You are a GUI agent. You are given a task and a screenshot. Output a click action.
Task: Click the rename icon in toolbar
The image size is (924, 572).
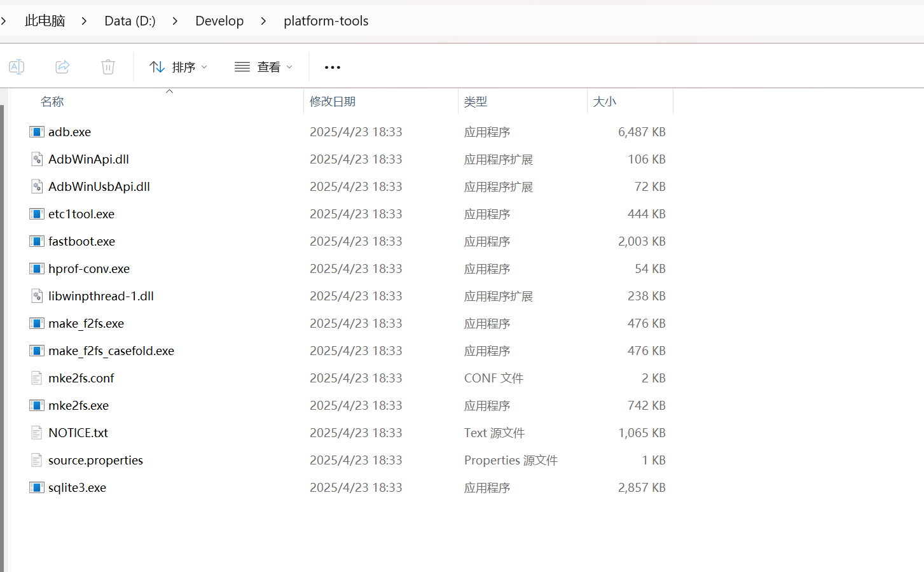(x=17, y=67)
